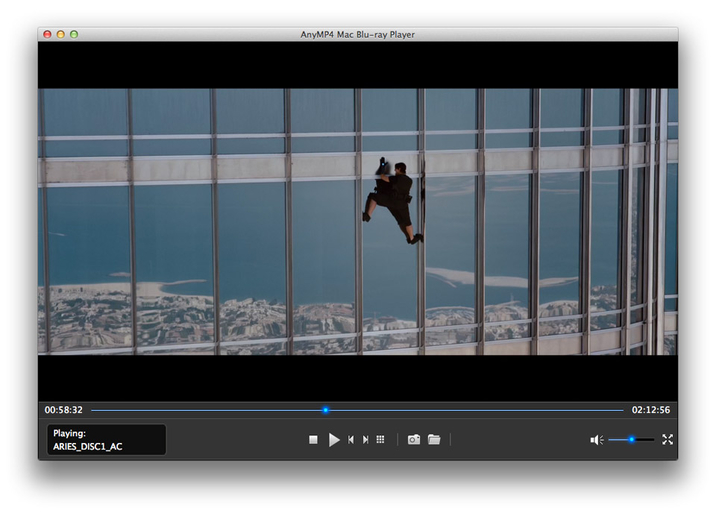This screenshot has width=716, height=513.
Task: Click the elapsed time 00:58:32
Action: pyautogui.click(x=63, y=410)
